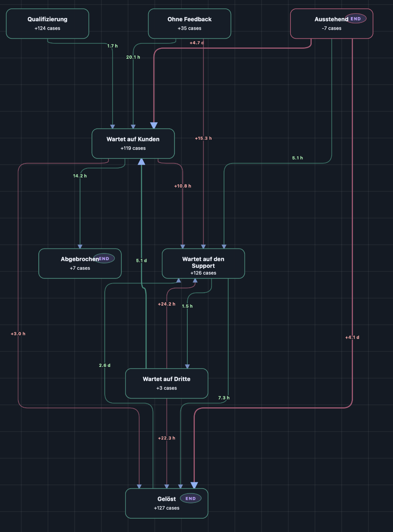This screenshot has width=393, height=532.
Task: Select the Wartet auf den Support node
Action: pos(203,263)
